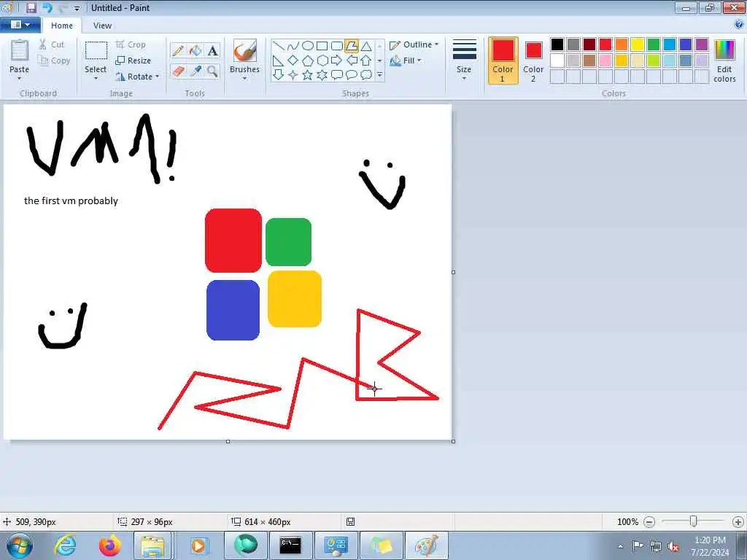Choose the Rectangle shape
747x560 pixels.
322,46
